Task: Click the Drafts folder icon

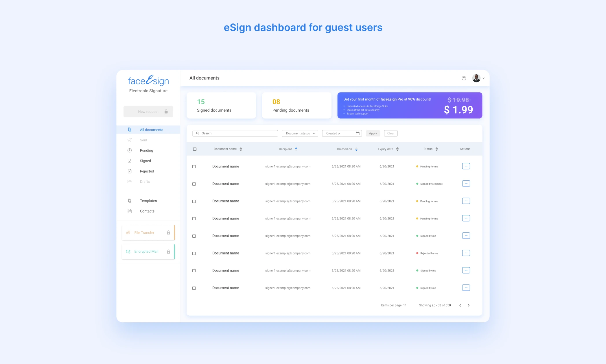Action: [130, 182]
